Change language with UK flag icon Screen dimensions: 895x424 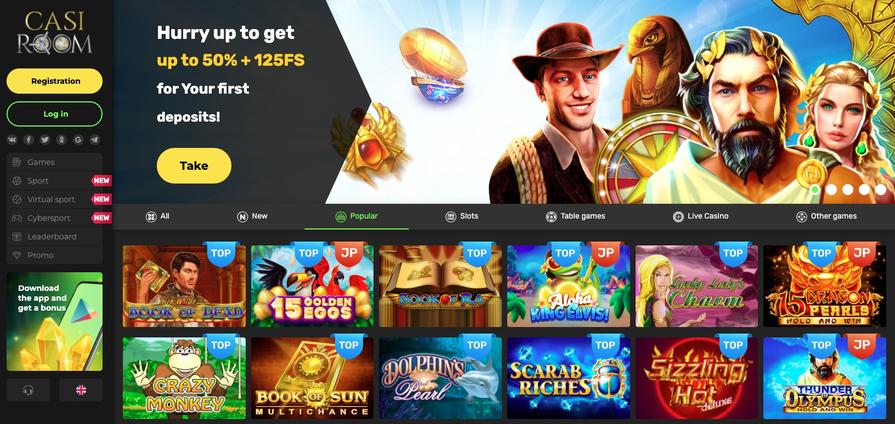click(81, 390)
